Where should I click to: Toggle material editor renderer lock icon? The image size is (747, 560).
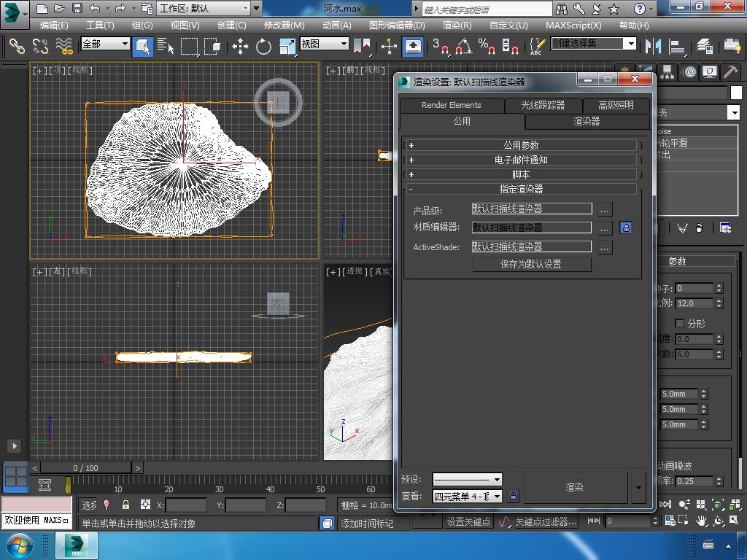pyautogui.click(x=625, y=227)
